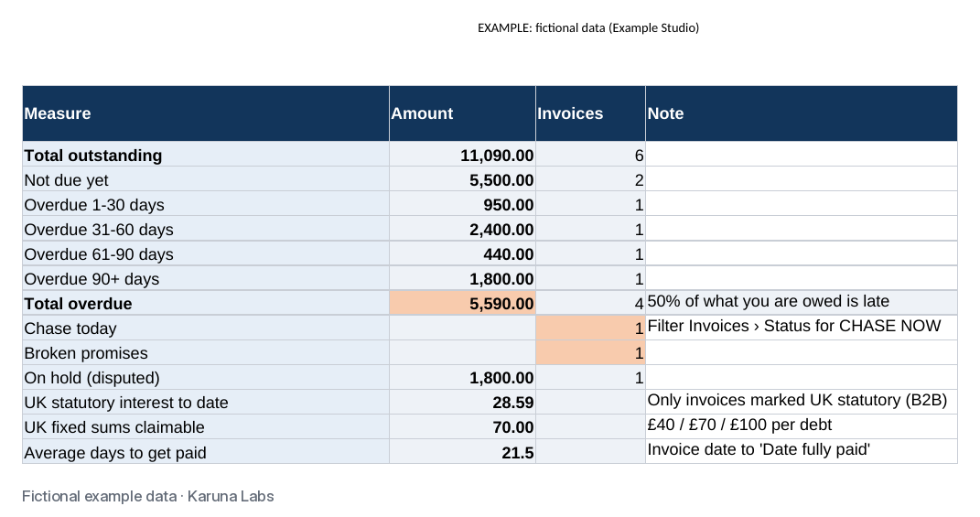The image size is (980, 517).
Task: Select the 'Total outstanding' label cell
Action: [206, 154]
